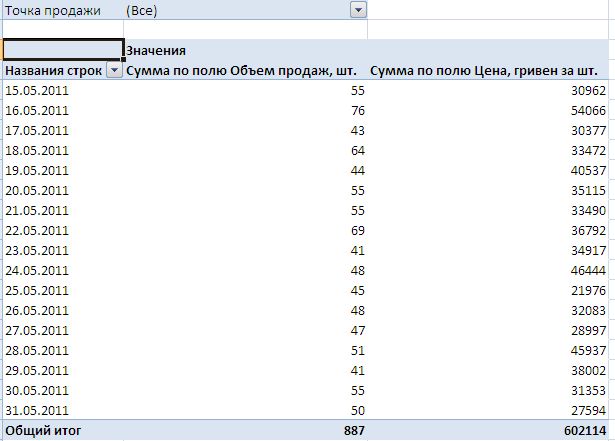Select the 22.05.2011 sales volume cell 69
The image size is (615, 441).
tap(357, 230)
